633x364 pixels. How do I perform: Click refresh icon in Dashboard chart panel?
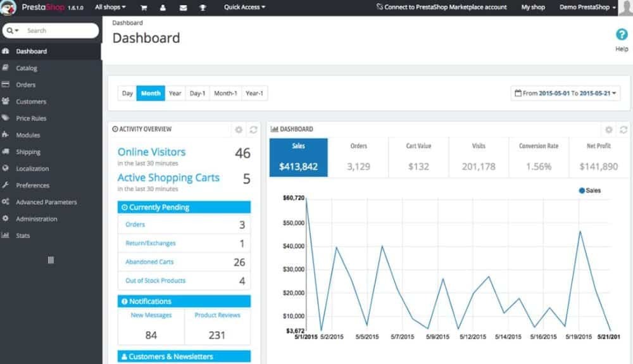623,129
